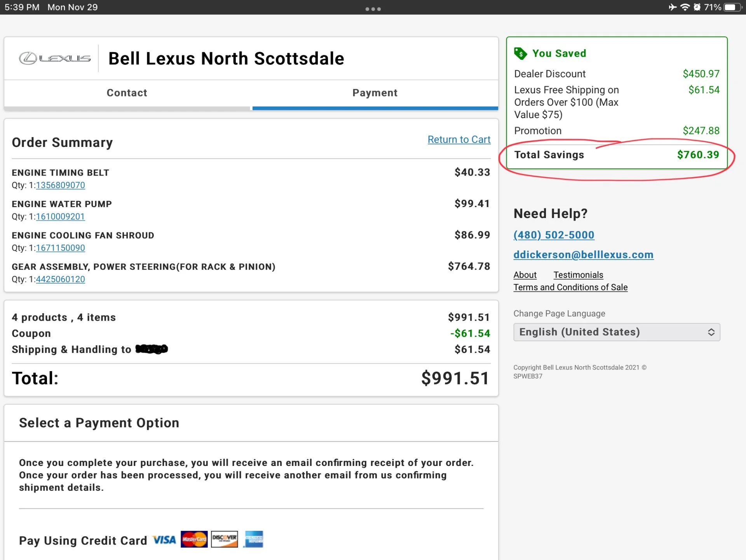Click the MasterCard icon
Image resolution: width=746 pixels, height=560 pixels.
pyautogui.click(x=194, y=539)
